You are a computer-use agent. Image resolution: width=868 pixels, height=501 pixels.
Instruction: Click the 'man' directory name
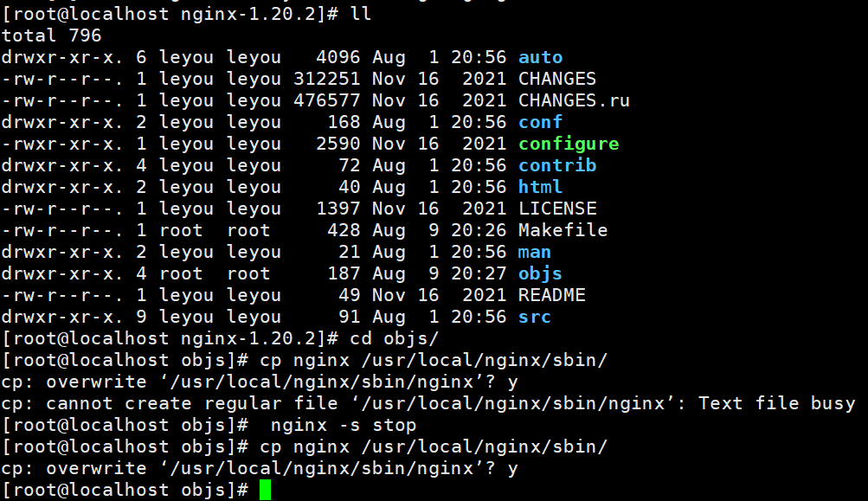[x=534, y=252]
